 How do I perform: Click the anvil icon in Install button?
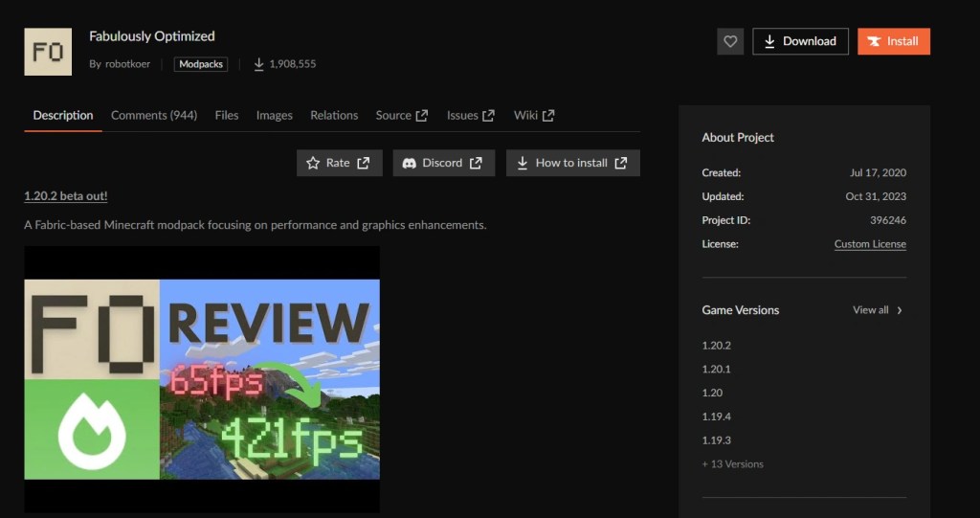pyautogui.click(x=875, y=41)
